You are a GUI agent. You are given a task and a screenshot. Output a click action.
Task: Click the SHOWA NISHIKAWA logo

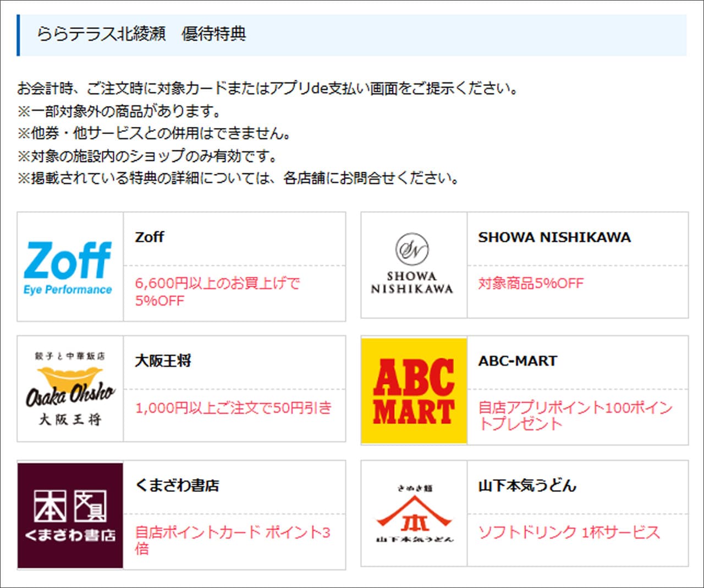pos(413,264)
